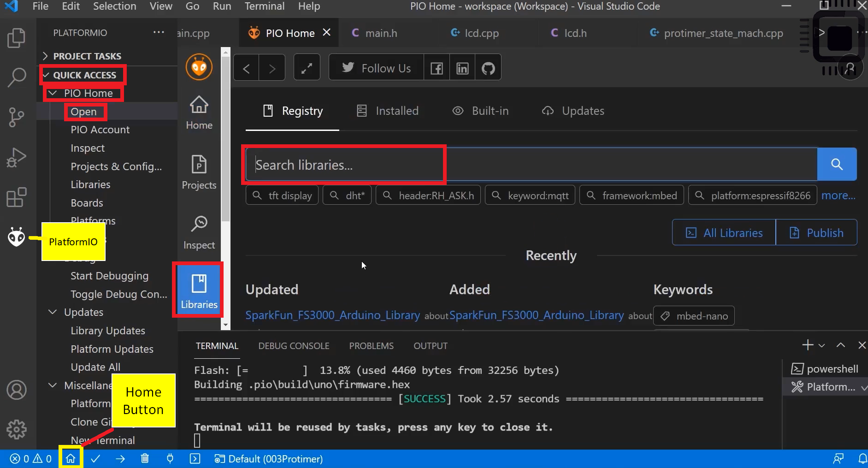Go back in PIO Home navigation

click(x=246, y=68)
